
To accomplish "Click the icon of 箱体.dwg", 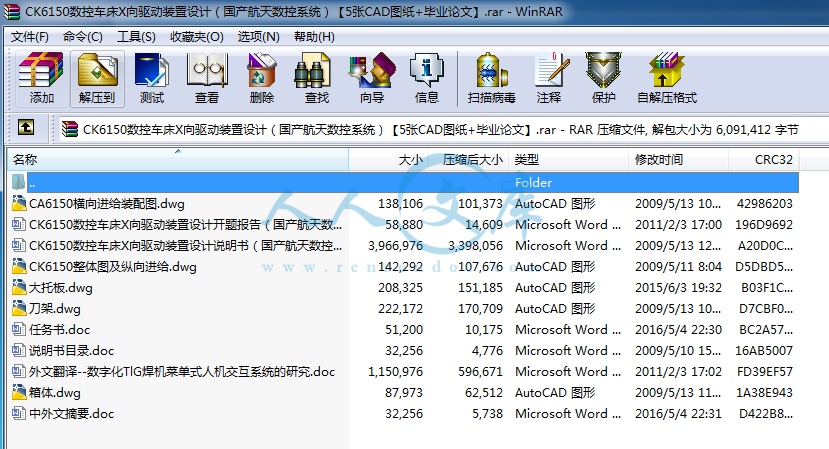I will pyautogui.click(x=19, y=392).
